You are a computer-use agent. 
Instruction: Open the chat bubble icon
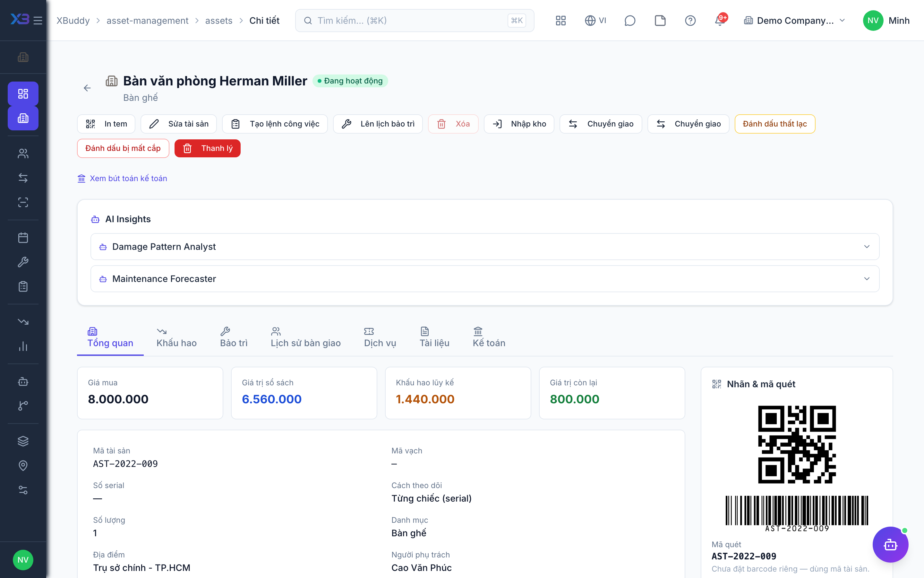click(x=629, y=20)
